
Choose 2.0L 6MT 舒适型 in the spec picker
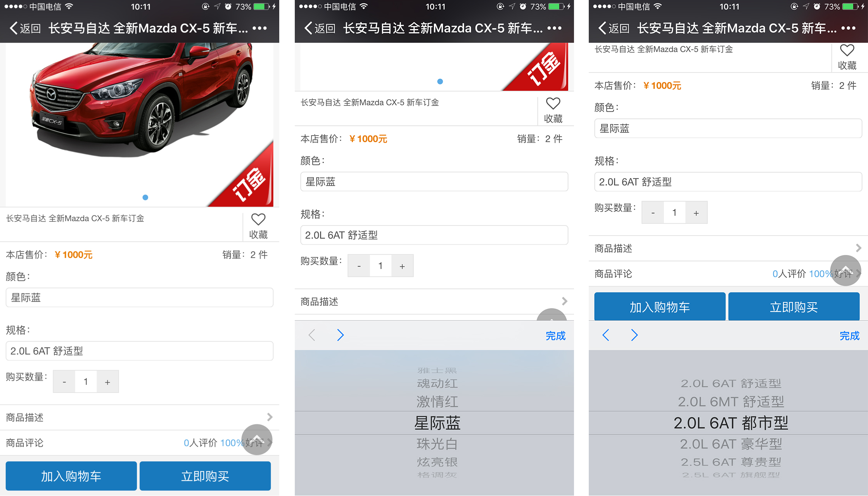(731, 402)
